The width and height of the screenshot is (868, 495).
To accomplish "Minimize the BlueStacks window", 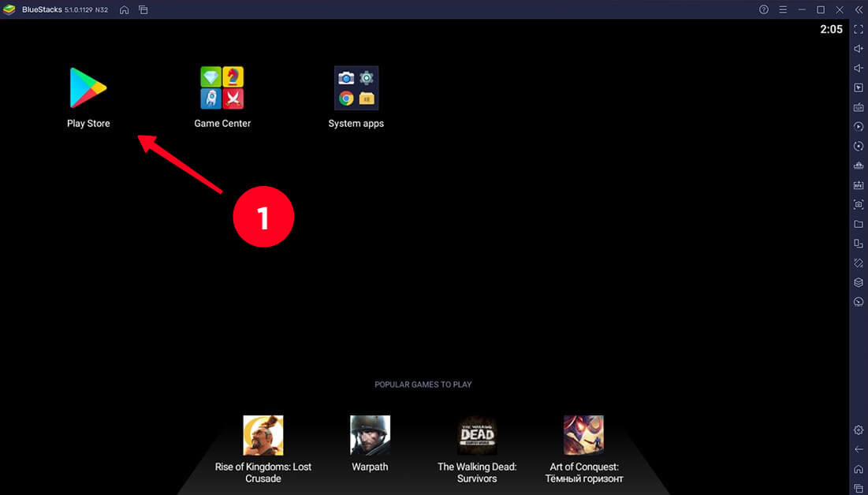I will point(802,9).
